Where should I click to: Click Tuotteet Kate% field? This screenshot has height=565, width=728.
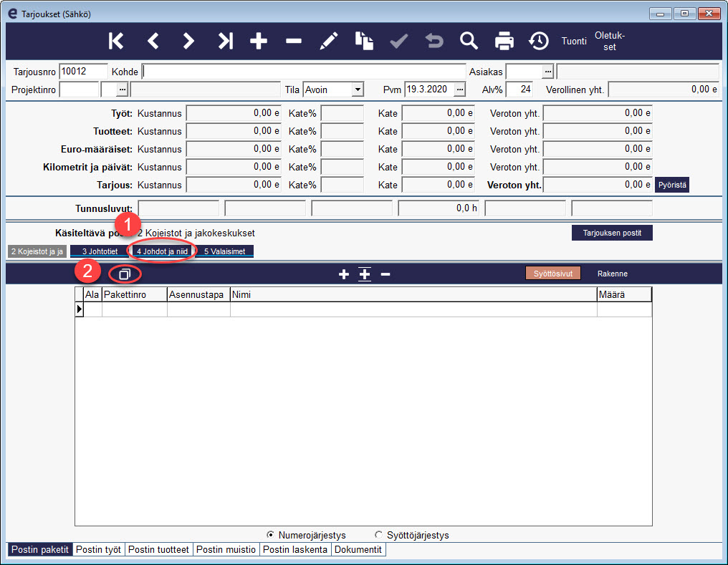tap(343, 131)
